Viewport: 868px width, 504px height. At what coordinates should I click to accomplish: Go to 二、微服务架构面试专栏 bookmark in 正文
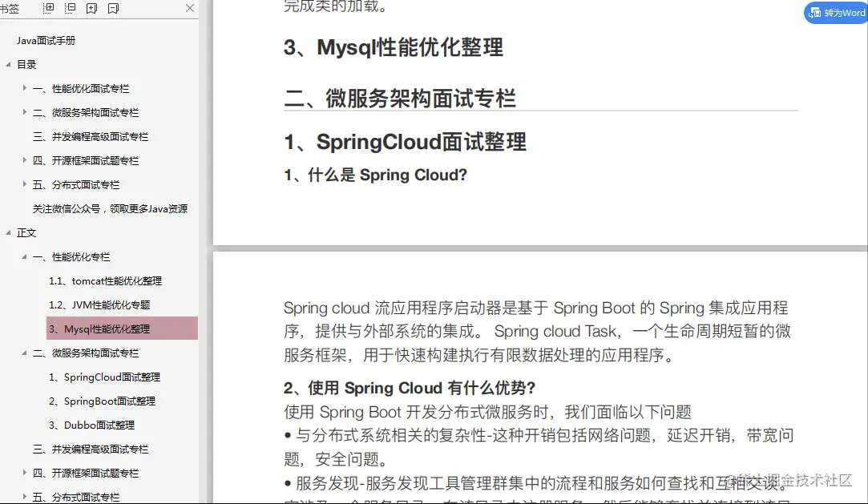pyautogui.click(x=86, y=353)
